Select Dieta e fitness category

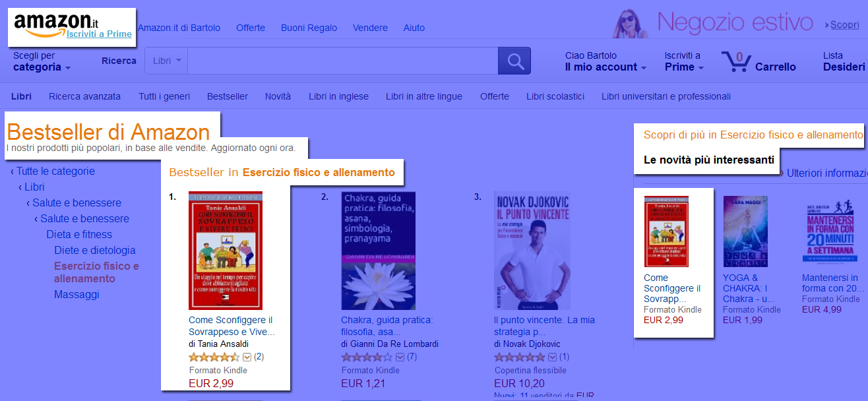[79, 234]
